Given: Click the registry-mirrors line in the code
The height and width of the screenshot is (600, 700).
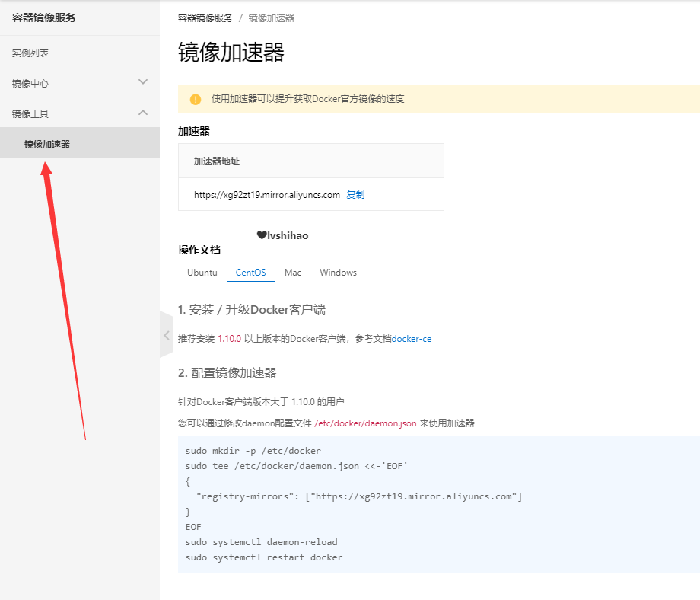Looking at the screenshot, I should click(x=359, y=496).
